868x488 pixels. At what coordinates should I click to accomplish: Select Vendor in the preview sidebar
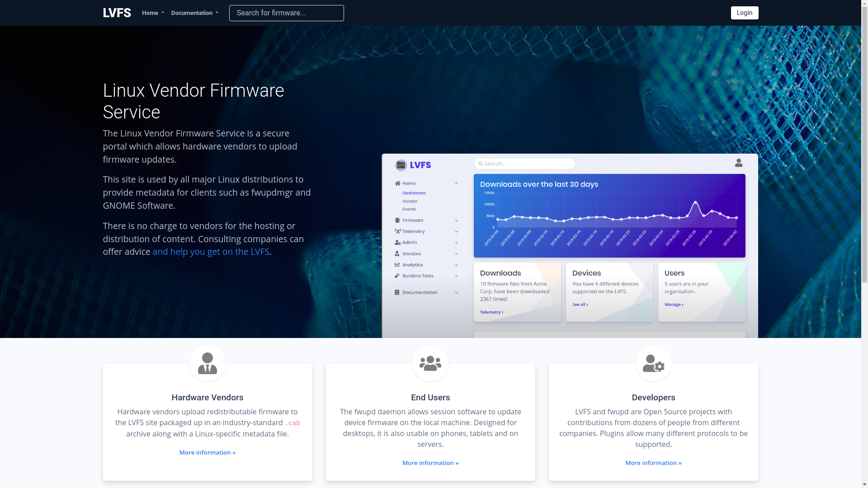pos(410,201)
